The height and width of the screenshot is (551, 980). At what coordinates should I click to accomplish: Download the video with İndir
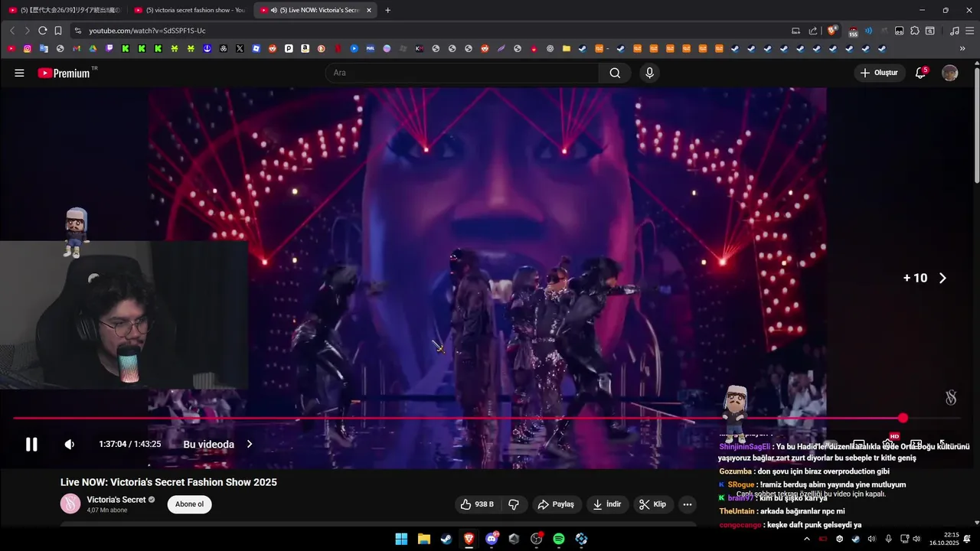pyautogui.click(x=607, y=504)
